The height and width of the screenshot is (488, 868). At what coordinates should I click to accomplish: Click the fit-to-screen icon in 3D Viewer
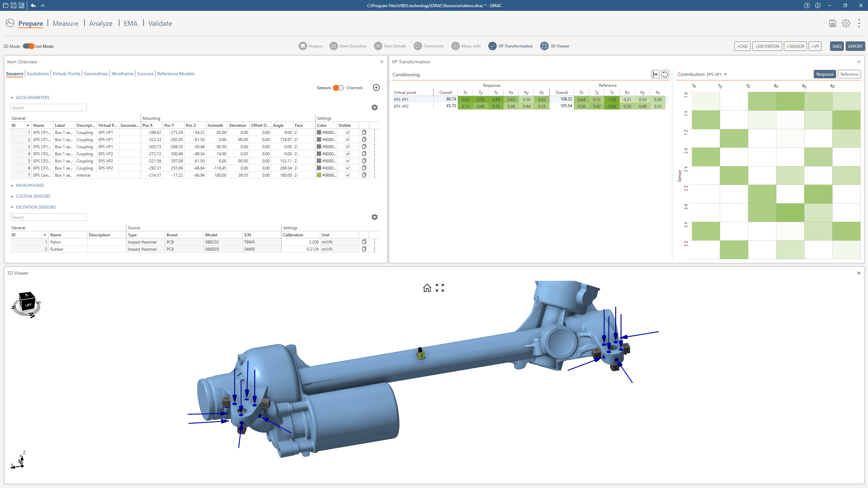tap(440, 288)
